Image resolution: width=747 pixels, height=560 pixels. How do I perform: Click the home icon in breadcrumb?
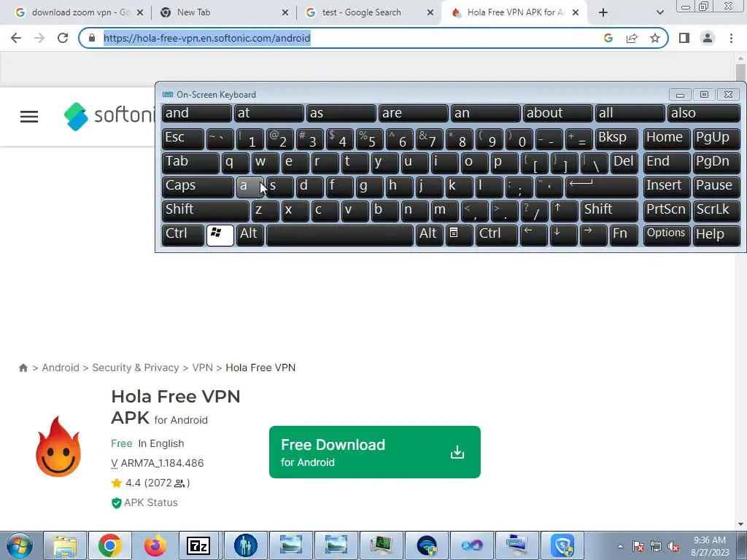coord(23,367)
